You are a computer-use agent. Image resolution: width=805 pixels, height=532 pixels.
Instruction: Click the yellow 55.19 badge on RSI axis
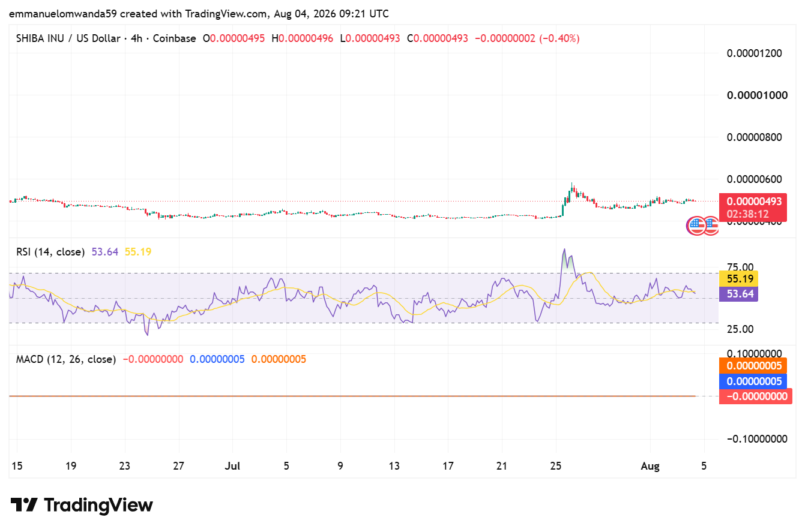pos(739,279)
